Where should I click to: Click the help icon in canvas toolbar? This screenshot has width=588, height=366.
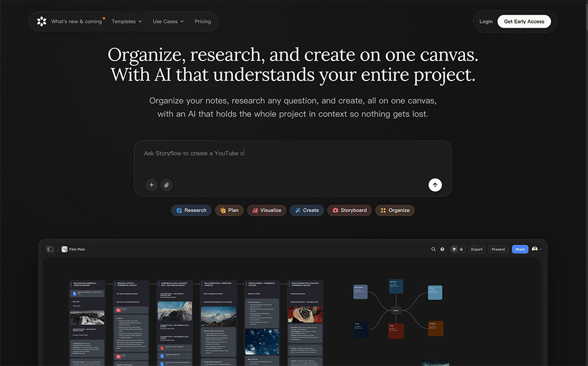click(x=442, y=249)
